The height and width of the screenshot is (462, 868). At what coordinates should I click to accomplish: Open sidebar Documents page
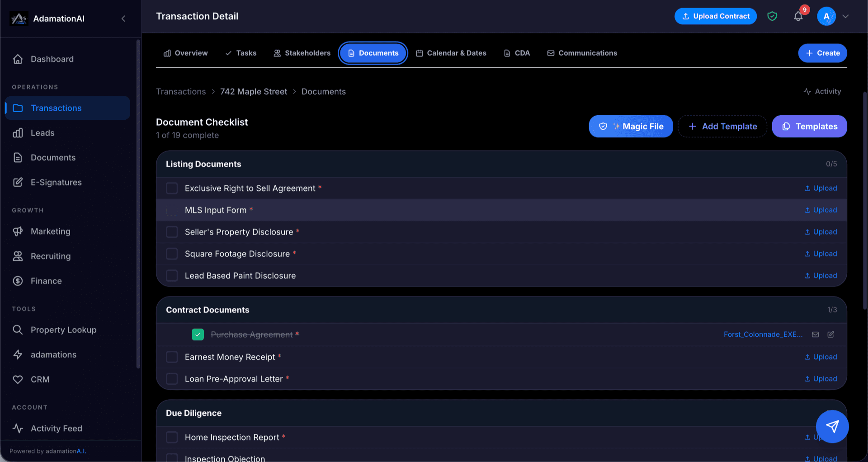pyautogui.click(x=68, y=157)
